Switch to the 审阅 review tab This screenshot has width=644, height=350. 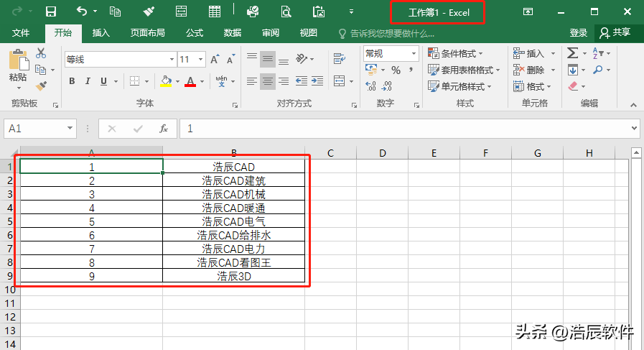pyautogui.click(x=270, y=33)
